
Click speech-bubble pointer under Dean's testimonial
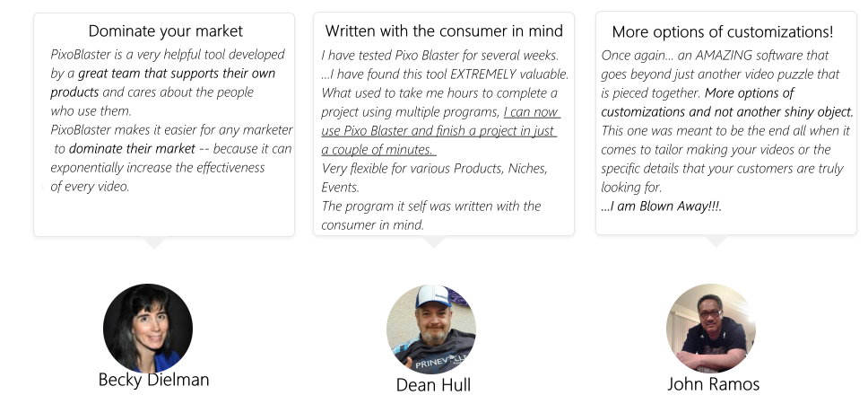433,242
